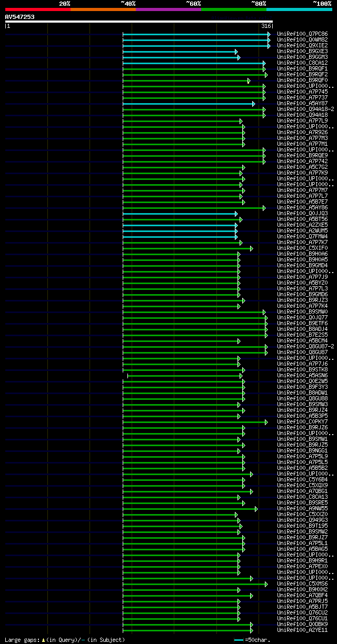Image resolution: width=337 pixels, height=644 pixels.
Task: Click the green ~80% legend segment
Action: click(x=233, y=9)
